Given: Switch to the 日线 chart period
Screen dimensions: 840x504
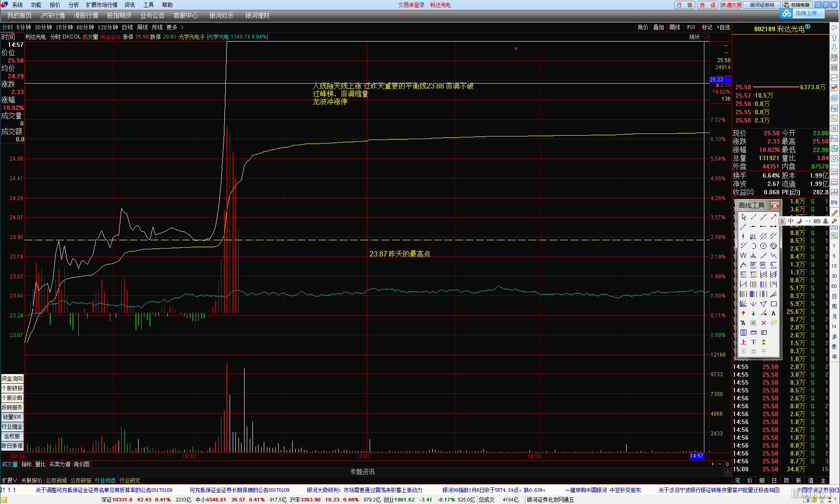Looking at the screenshot, I should [127, 27].
